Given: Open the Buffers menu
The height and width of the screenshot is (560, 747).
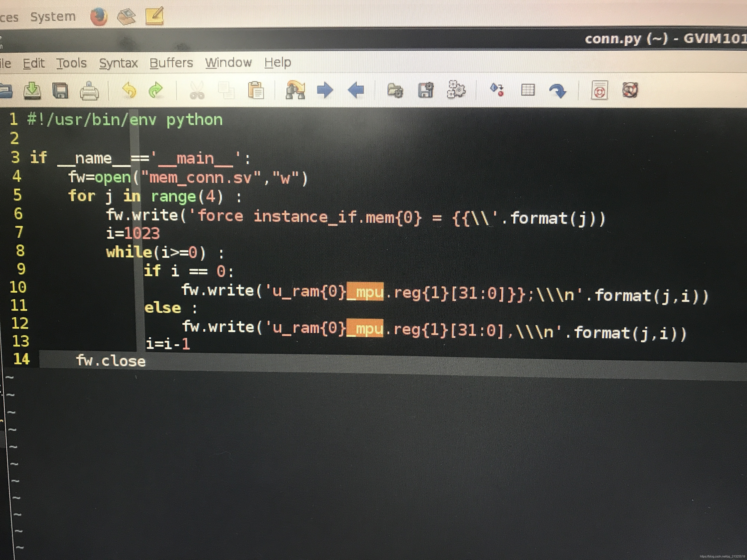Looking at the screenshot, I should point(171,62).
